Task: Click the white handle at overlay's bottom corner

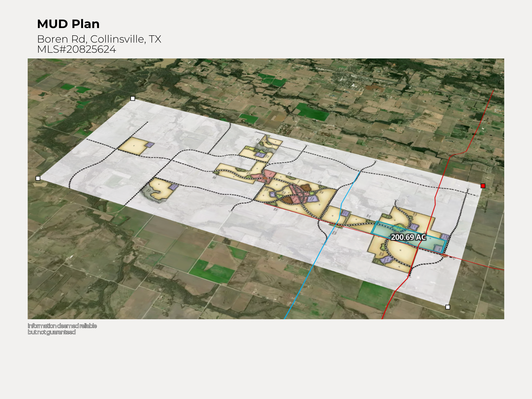Action: [x=448, y=307]
